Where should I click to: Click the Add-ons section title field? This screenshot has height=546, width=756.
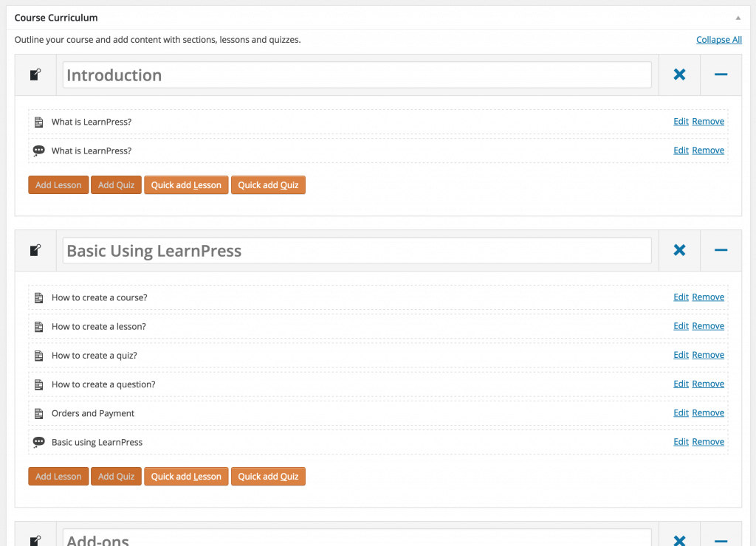(x=357, y=538)
